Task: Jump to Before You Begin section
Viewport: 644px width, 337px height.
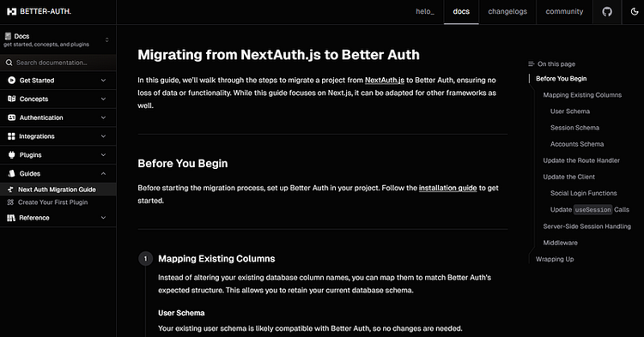Action: click(x=561, y=79)
